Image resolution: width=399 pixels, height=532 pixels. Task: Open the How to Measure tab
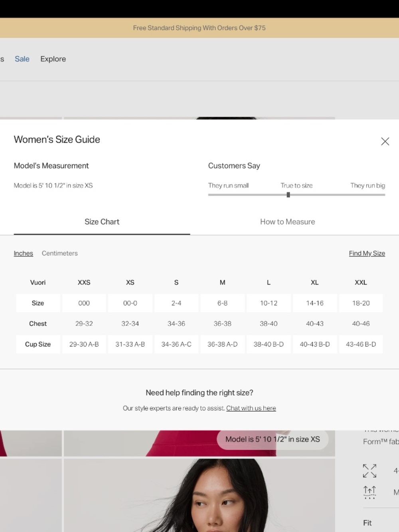288,222
